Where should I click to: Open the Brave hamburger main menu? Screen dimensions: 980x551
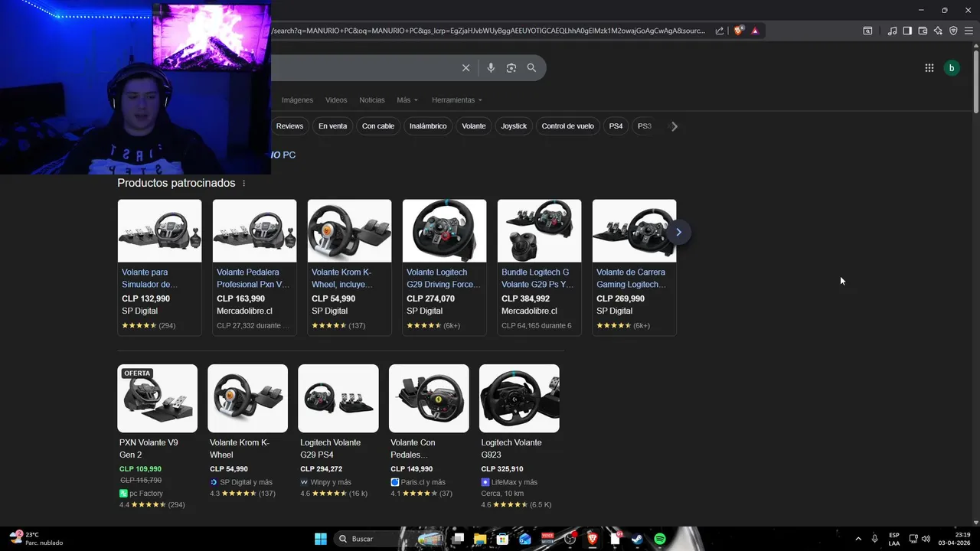[x=969, y=31]
